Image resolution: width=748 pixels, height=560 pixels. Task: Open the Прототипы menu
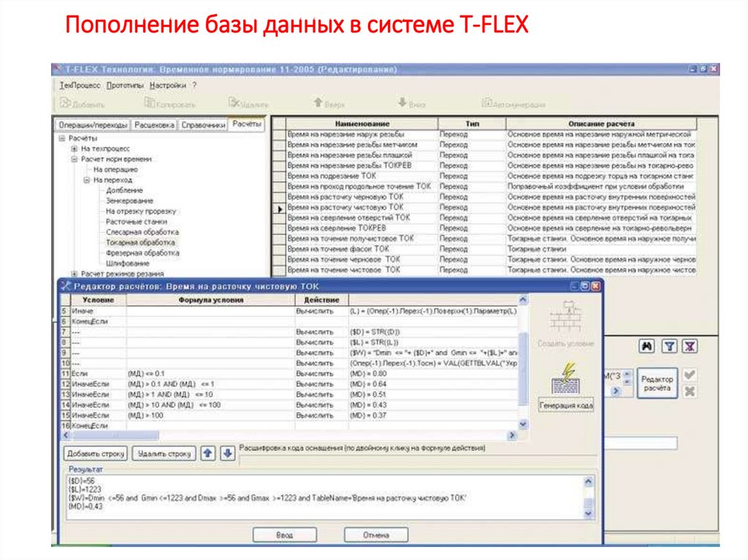pos(124,85)
